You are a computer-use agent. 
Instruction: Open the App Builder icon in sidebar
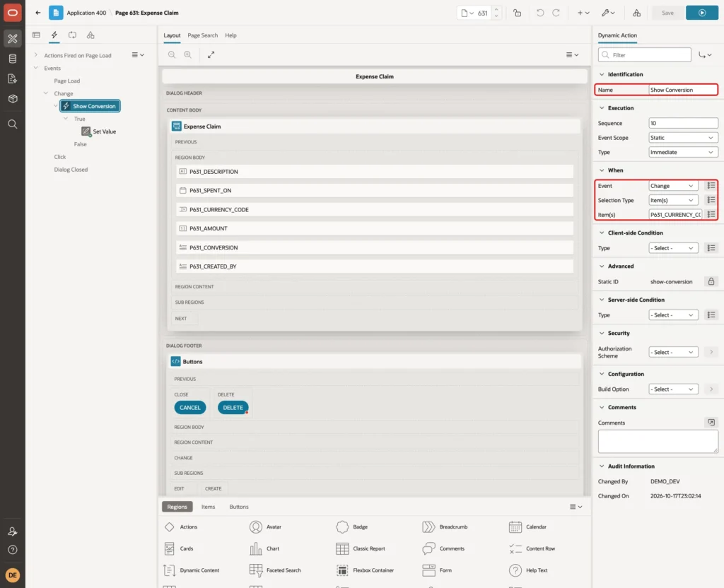click(x=13, y=39)
